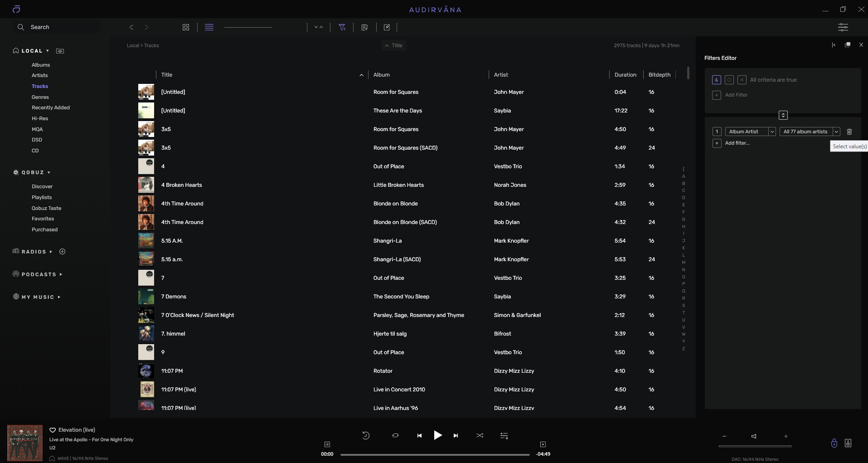Select the exclude X criteria toggle
This screenshot has height=463, width=868.
point(742,80)
